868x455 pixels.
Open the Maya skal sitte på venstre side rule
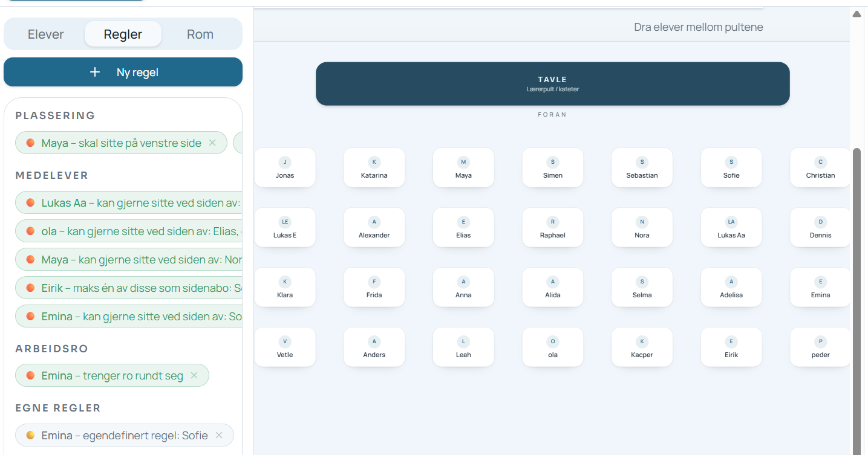coord(121,143)
